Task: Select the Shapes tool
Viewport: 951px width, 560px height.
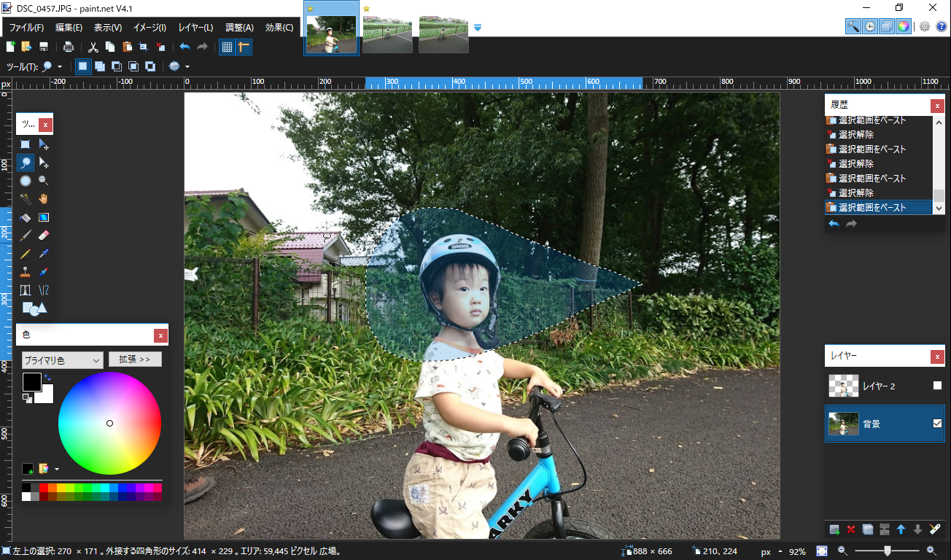Action: (x=34, y=308)
